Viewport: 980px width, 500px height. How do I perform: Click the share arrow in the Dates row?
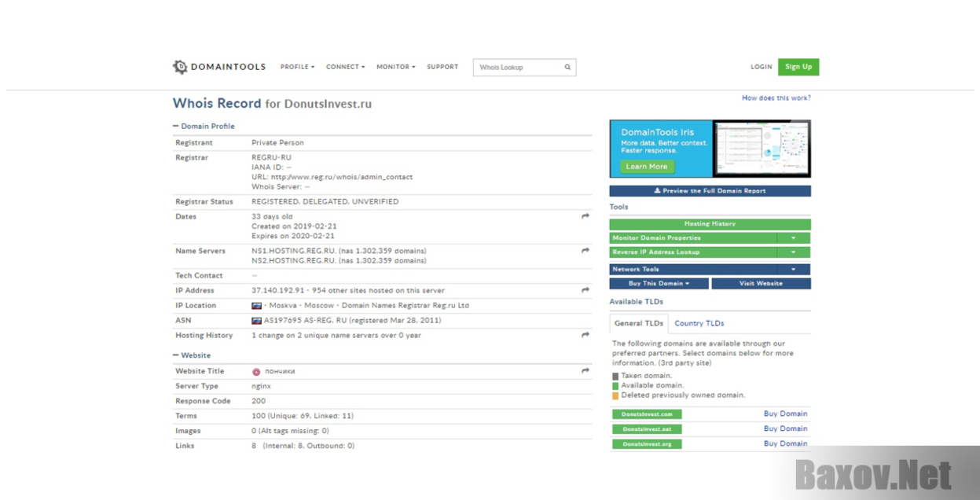[585, 216]
